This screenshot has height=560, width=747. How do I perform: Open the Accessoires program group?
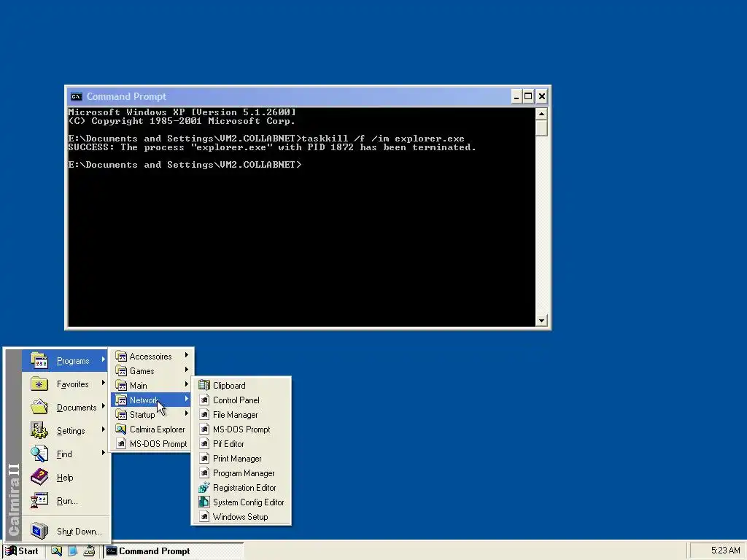[x=152, y=356]
